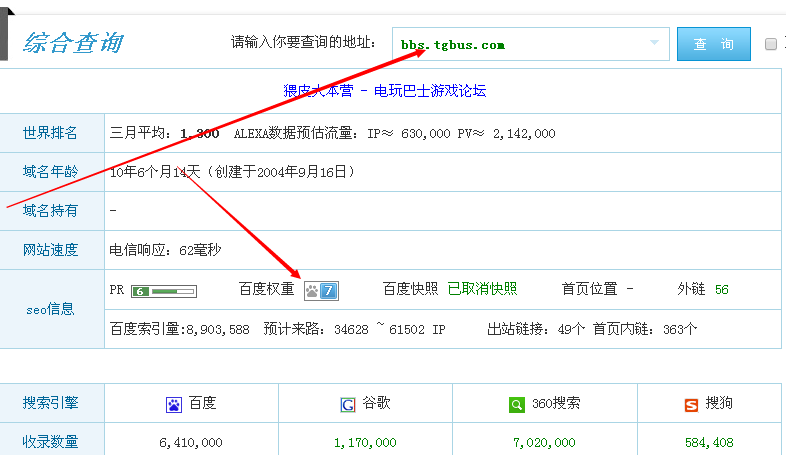Click the 查询 search button
This screenshot has height=455, width=786.
pos(714,44)
